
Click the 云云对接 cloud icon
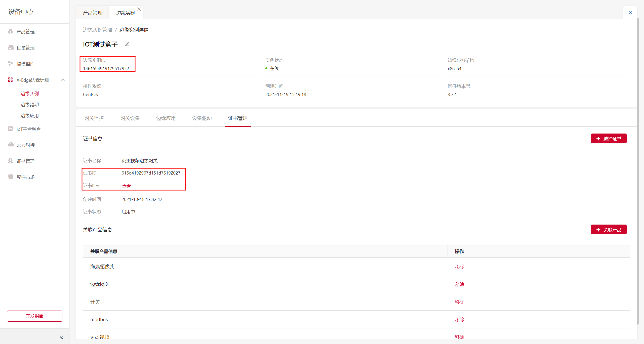click(11, 145)
